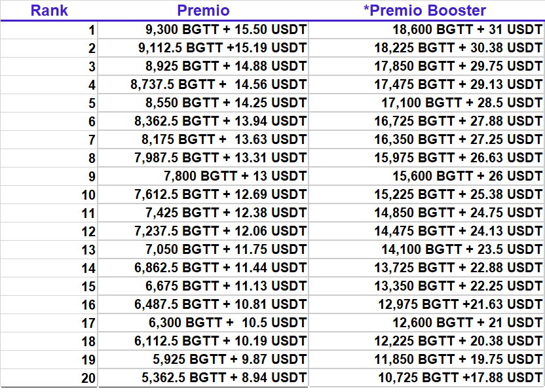Click the Rank column header
The height and width of the screenshot is (392, 545).
pos(49,10)
